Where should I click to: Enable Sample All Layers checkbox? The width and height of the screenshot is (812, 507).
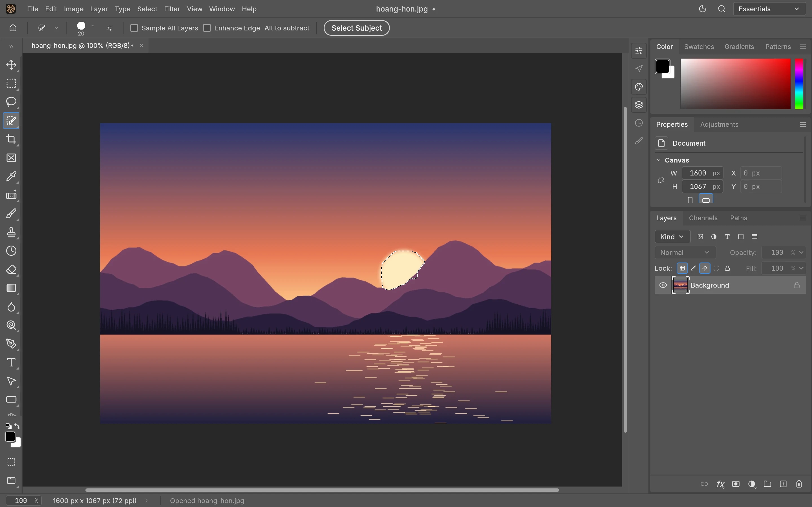coord(134,28)
